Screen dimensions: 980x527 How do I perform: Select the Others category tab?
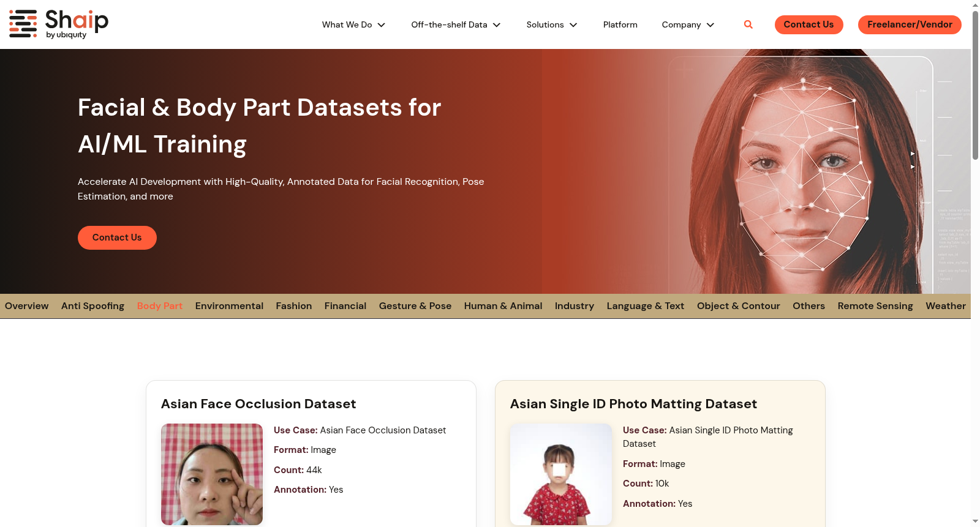809,306
